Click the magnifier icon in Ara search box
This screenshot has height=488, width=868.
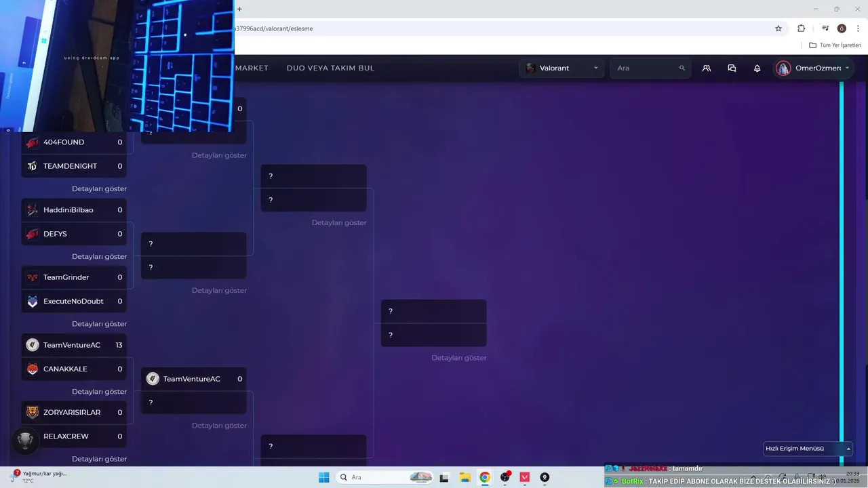(682, 68)
